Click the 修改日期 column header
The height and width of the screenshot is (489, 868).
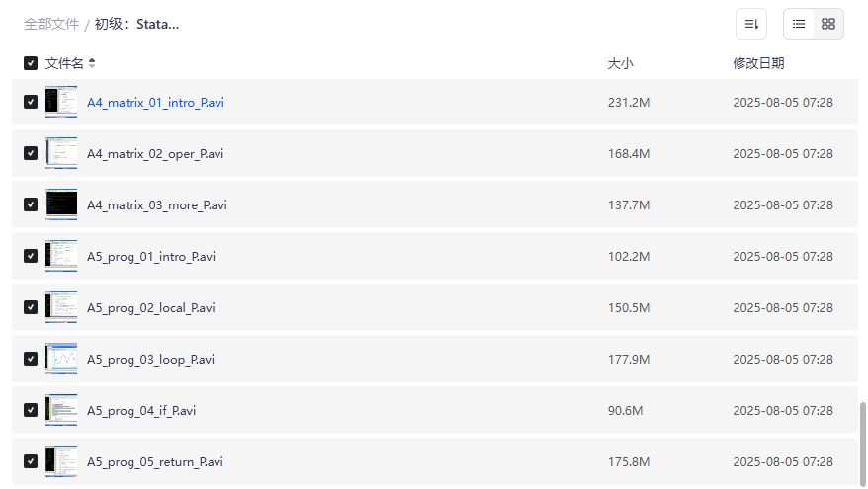coord(758,63)
